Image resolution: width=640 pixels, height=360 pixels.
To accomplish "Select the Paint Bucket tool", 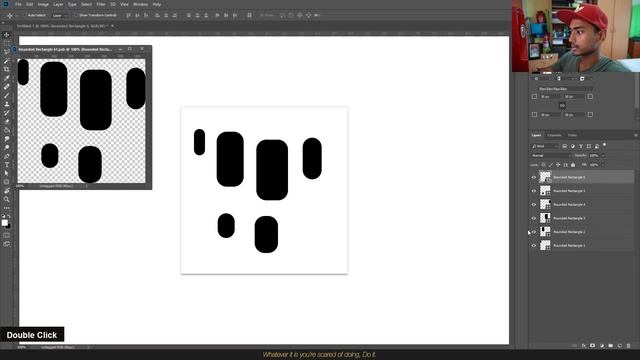I will (x=7, y=130).
